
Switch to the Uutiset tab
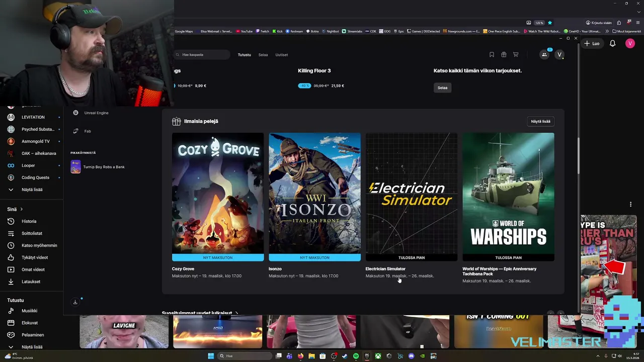(x=282, y=54)
